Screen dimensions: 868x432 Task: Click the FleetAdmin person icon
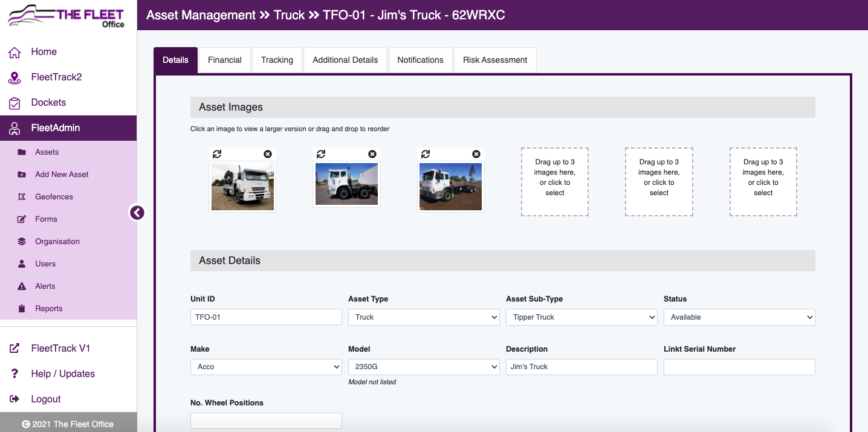[15, 128]
